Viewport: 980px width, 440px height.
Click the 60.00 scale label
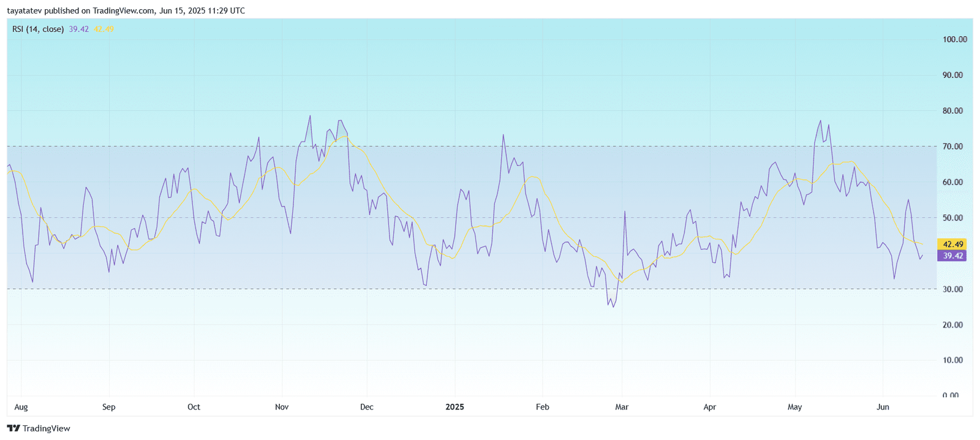point(953,182)
